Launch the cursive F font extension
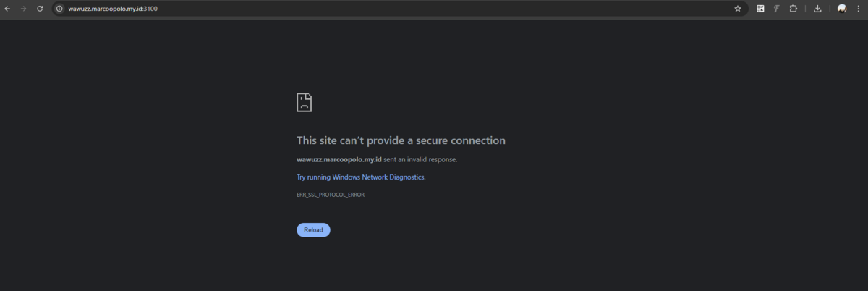Image resolution: width=868 pixels, height=291 pixels. (776, 9)
